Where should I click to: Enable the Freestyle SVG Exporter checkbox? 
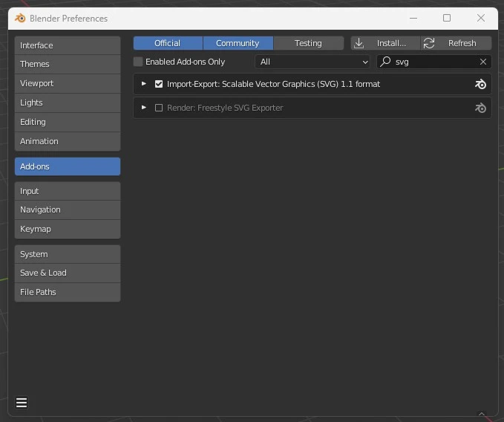pyautogui.click(x=159, y=108)
